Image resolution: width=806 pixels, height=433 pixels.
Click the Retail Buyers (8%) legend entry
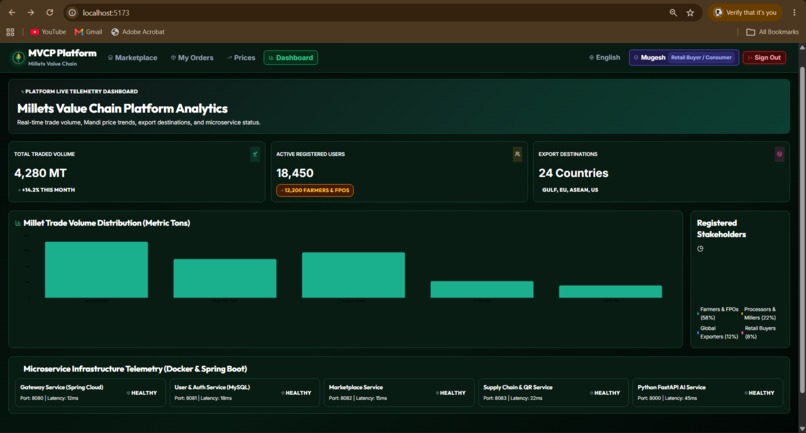pyautogui.click(x=759, y=332)
